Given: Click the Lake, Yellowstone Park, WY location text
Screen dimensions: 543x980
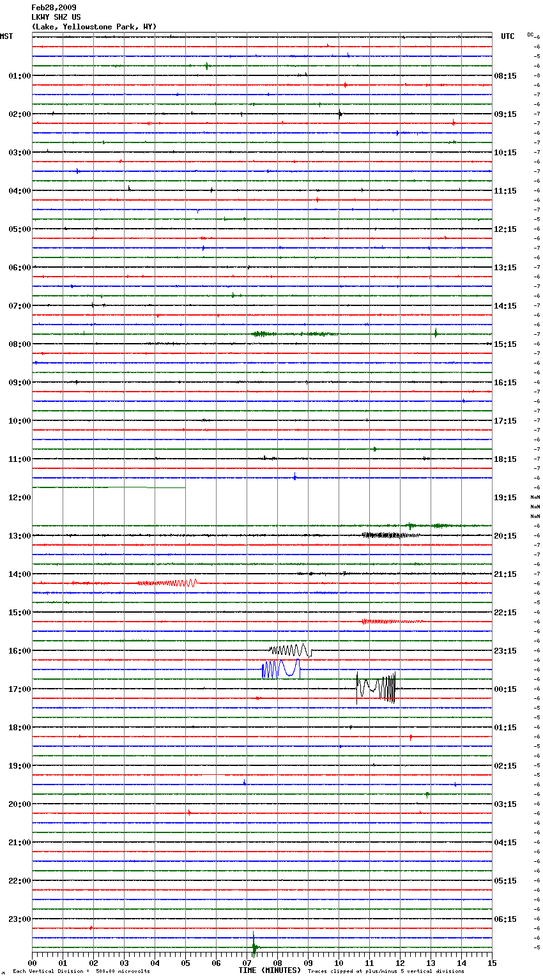Looking at the screenshot, I should [x=94, y=27].
